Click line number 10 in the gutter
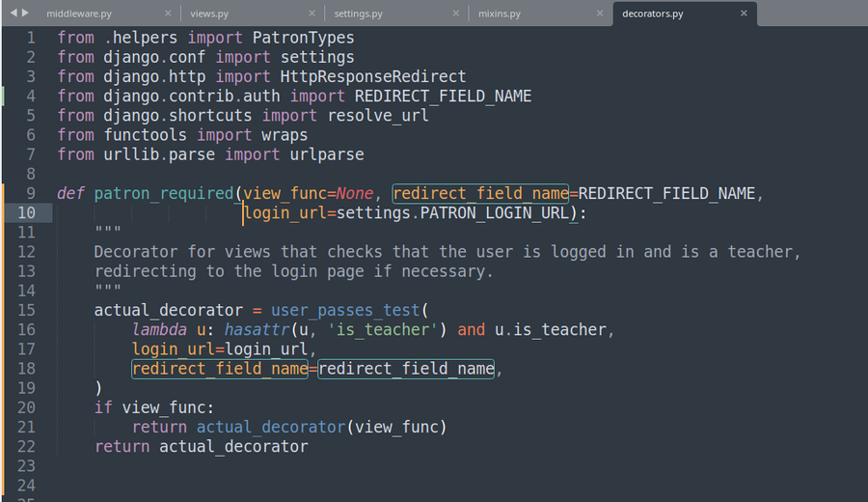This screenshot has height=502, width=868. 27,213
